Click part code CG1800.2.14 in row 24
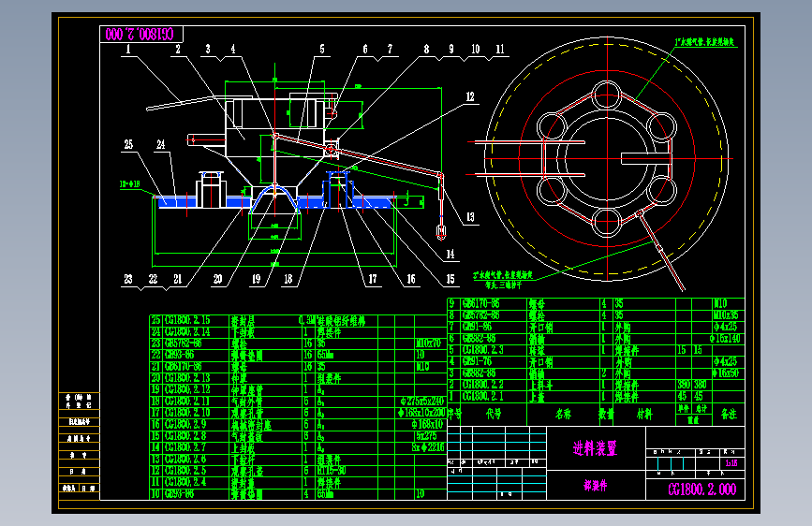This screenshot has height=526, width=812. tap(187, 332)
